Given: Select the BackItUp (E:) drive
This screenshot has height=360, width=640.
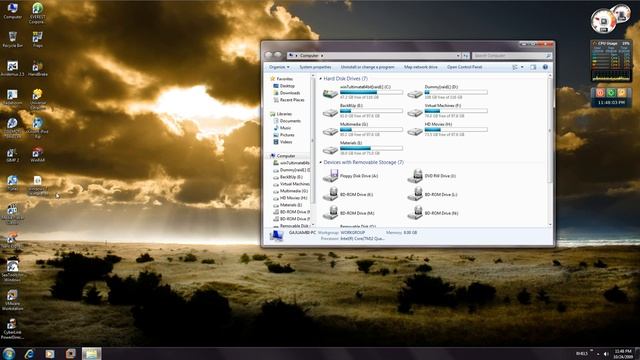Looking at the screenshot, I should (362, 111).
